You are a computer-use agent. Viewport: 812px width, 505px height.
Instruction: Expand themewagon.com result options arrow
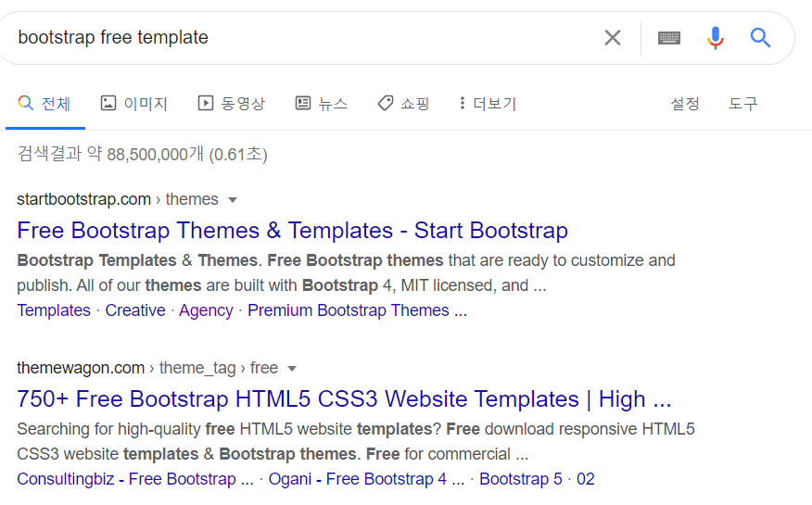[292, 369]
